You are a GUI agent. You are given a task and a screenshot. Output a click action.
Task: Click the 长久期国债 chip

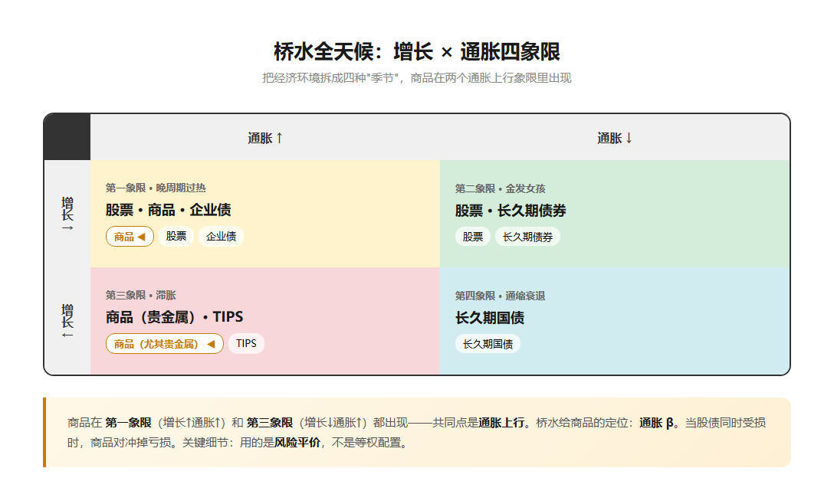tap(488, 345)
